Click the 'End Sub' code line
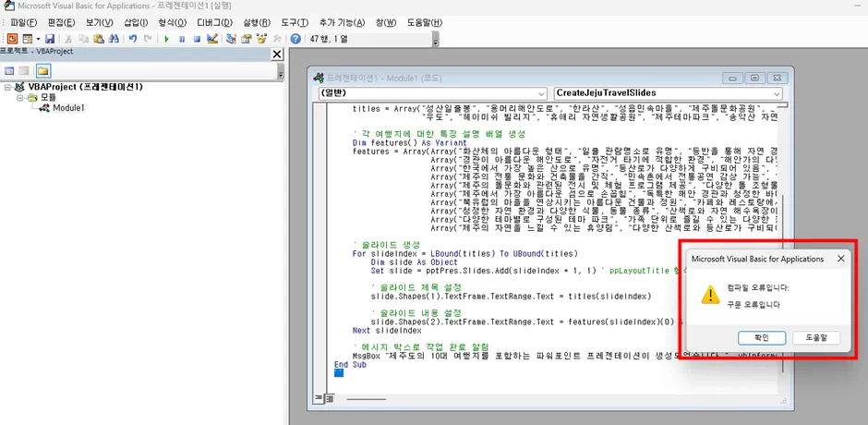This screenshot has height=425, width=868. pyautogui.click(x=350, y=365)
